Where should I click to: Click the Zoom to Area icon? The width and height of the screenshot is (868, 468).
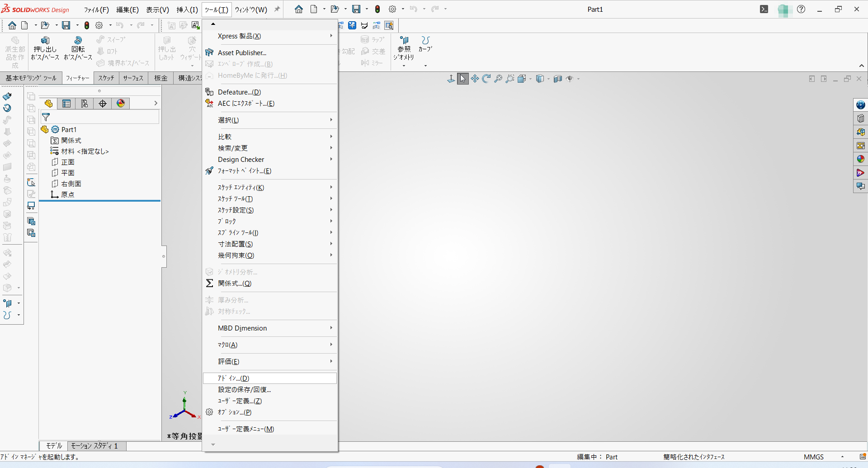coord(510,79)
